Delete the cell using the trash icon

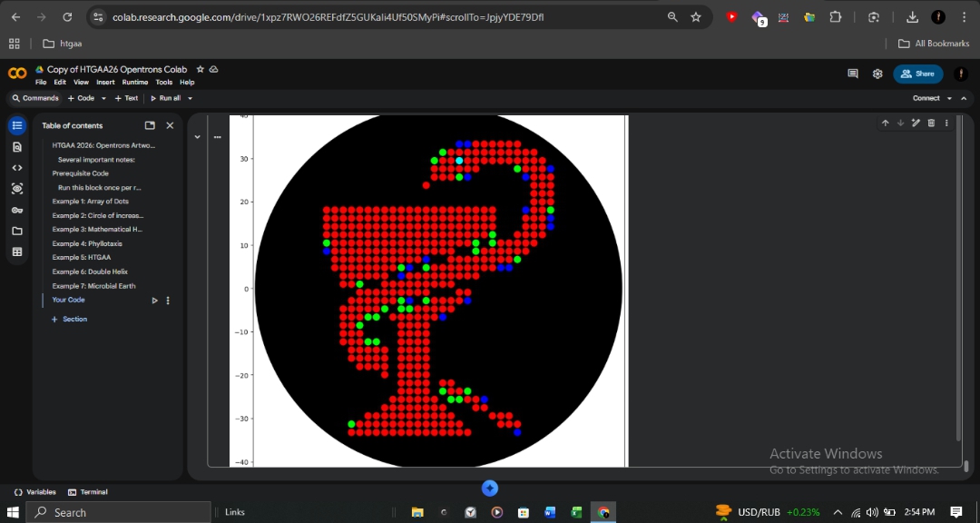click(x=931, y=123)
